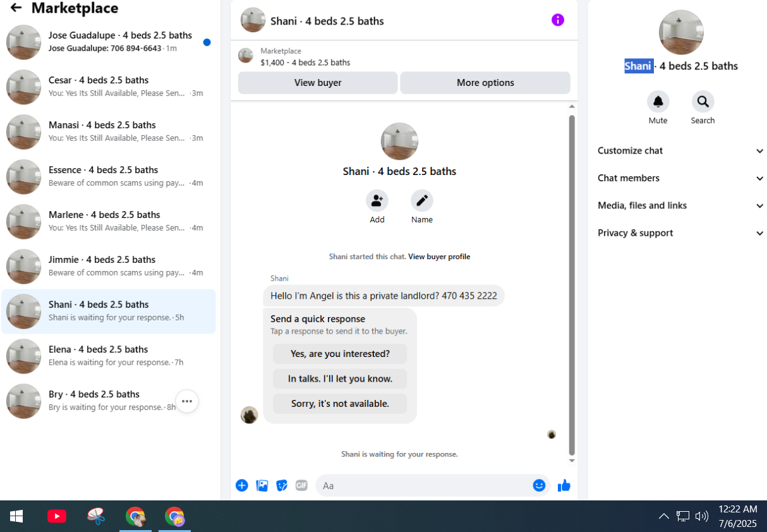Click the More options button
Image resolution: width=767 pixels, height=532 pixels.
pyautogui.click(x=485, y=83)
